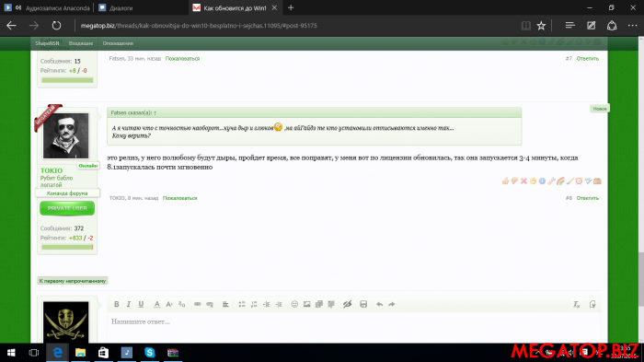The image size is (644, 362).
Task: Open text alignment dropdown in editor
Action: [x=226, y=304]
